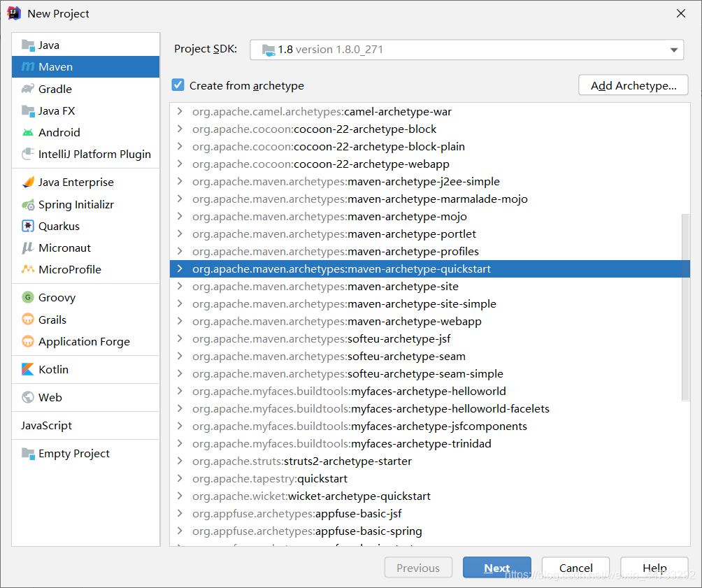The width and height of the screenshot is (702, 588).
Task: Click the Cancel button
Action: [x=575, y=568]
